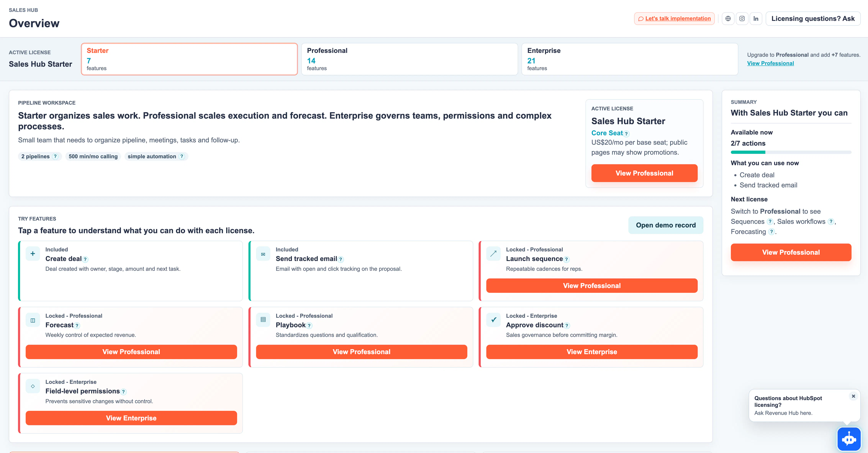Select the Create deal feature card
Screen dimensions: 868x453
130,271
